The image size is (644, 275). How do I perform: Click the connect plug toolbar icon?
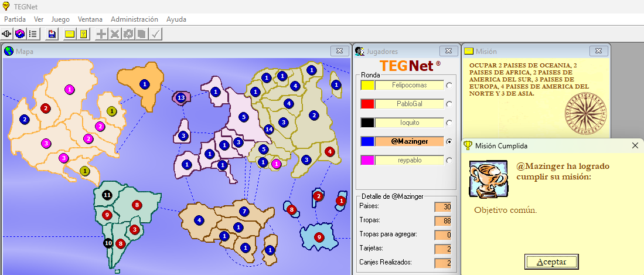(x=8, y=34)
